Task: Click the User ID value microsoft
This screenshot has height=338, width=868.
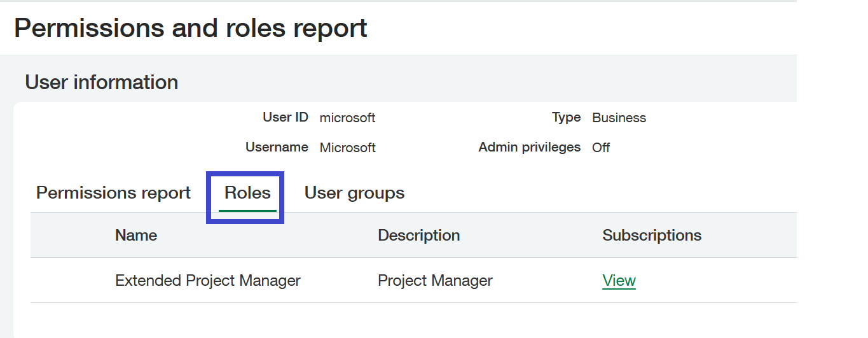Action: 347,118
